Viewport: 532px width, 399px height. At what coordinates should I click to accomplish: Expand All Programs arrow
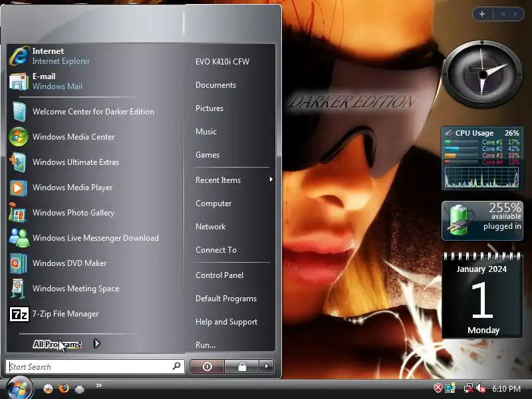[x=96, y=344]
